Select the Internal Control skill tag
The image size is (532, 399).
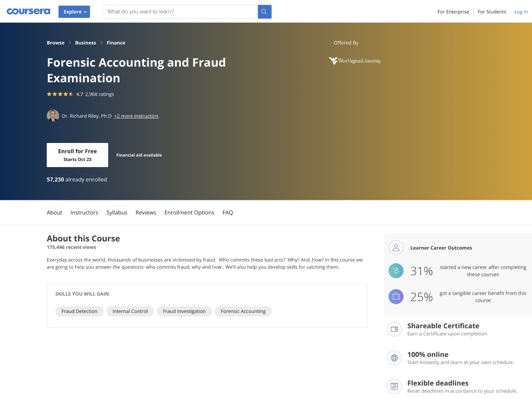(130, 311)
